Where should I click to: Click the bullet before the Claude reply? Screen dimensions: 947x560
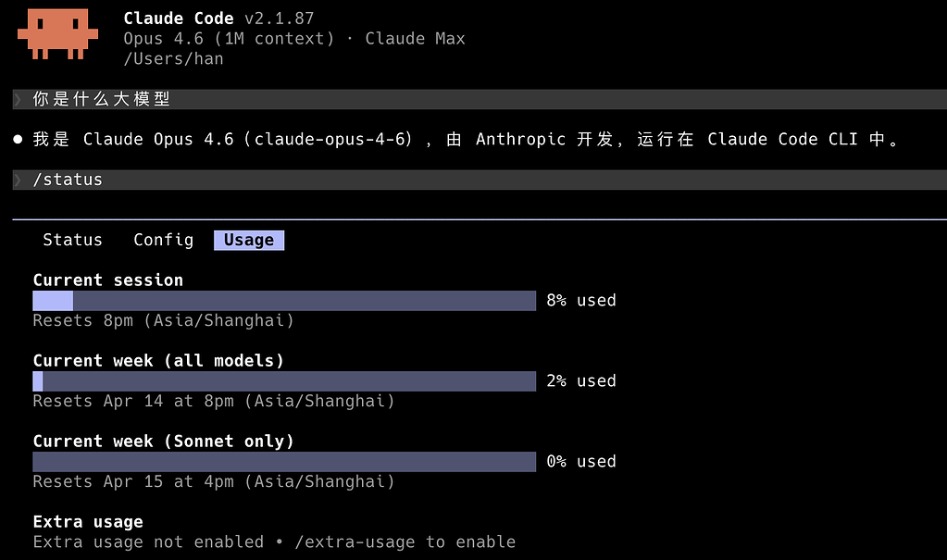(19, 140)
